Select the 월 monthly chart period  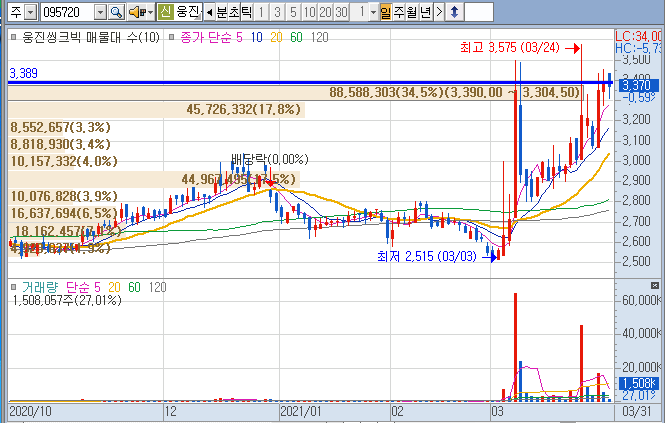[x=411, y=12]
